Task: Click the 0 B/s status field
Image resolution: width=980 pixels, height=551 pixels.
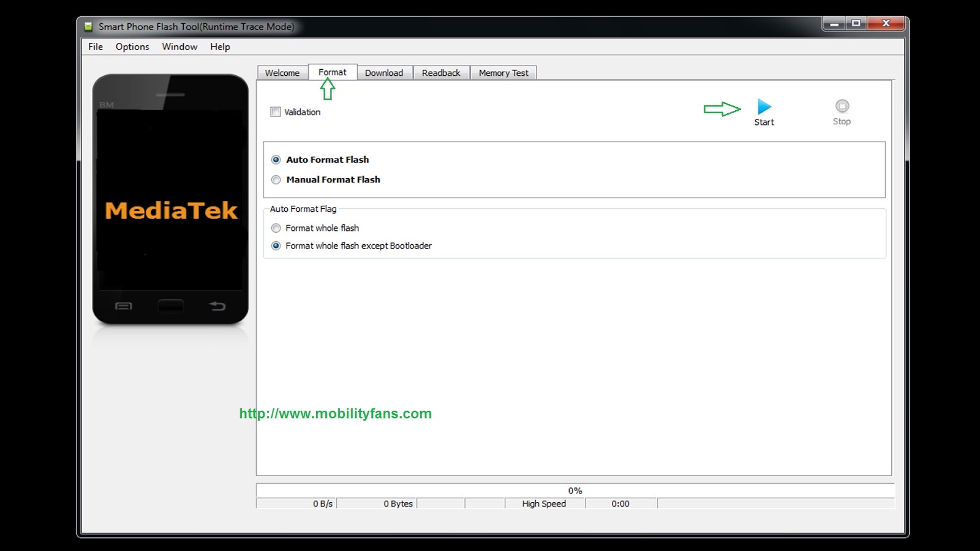Action: [296, 503]
